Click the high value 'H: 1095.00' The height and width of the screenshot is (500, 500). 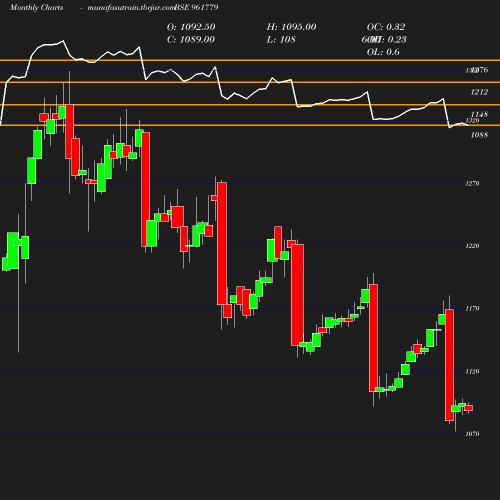291,27
